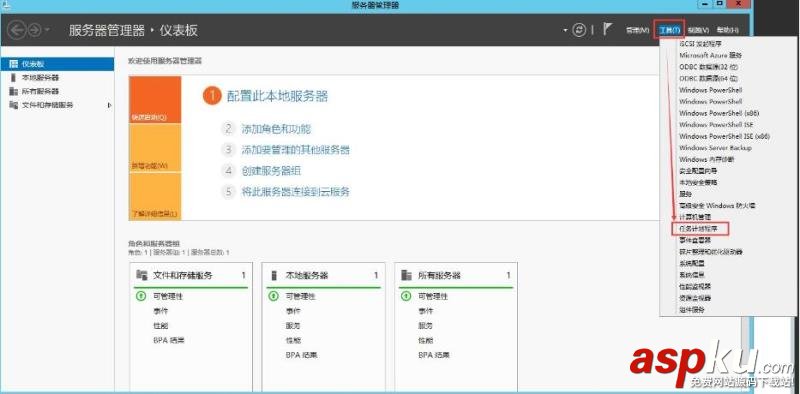Select 本地服务器 label in the sidebar
Screen dimensions: 800x394
[40, 78]
